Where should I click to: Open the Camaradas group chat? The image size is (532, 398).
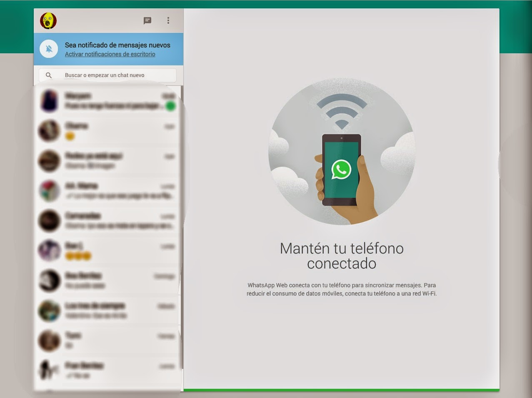point(107,221)
